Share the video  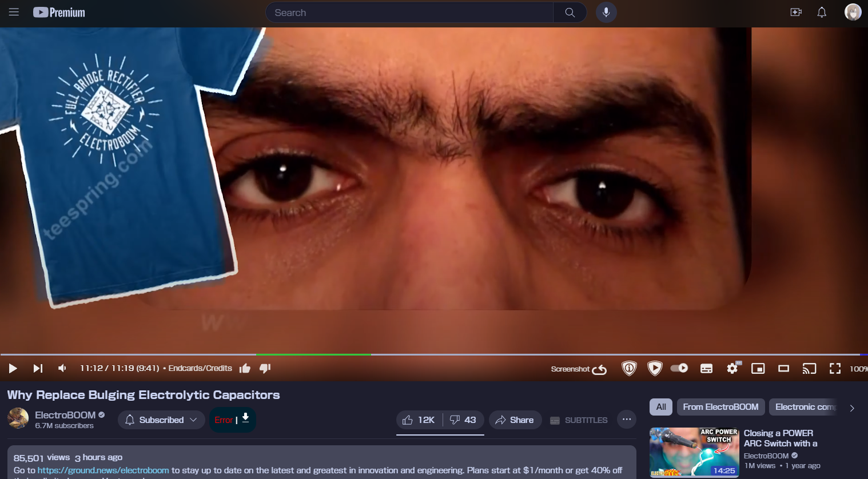point(514,420)
